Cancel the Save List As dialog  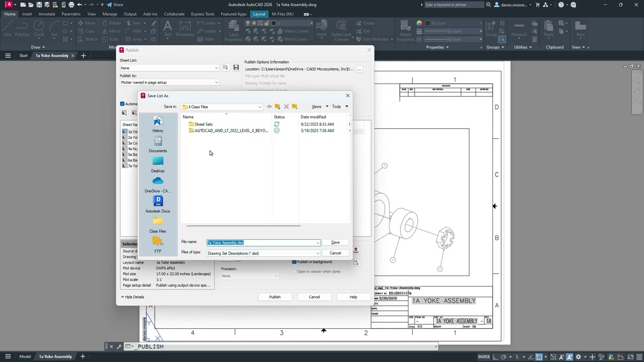(335, 253)
